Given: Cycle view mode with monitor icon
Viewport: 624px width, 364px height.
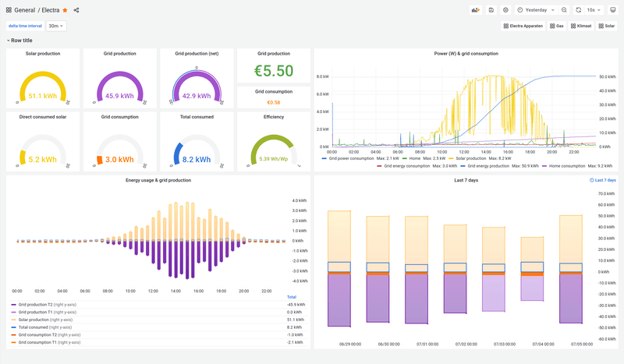Looking at the screenshot, I should (x=613, y=10).
